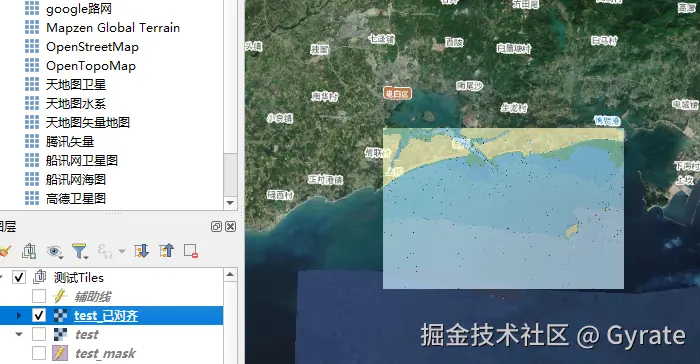This screenshot has width=700, height=364.
Task: Click the Remove Layer/Group icon
Action: click(x=191, y=251)
